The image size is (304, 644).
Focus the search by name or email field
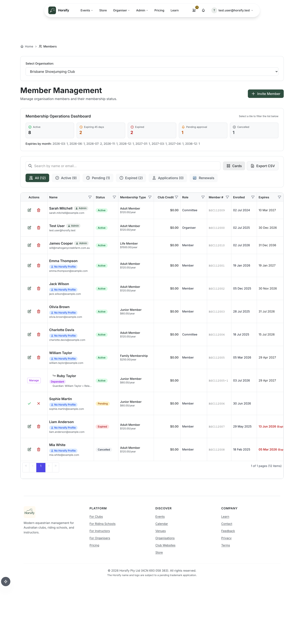coord(123,166)
